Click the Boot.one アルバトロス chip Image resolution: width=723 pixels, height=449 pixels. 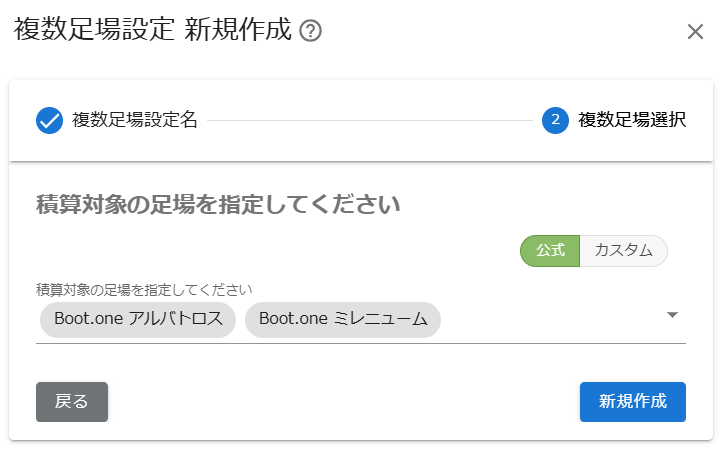click(138, 319)
